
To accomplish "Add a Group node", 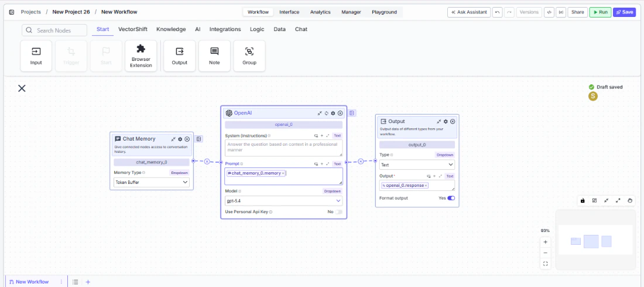I will [x=249, y=56].
